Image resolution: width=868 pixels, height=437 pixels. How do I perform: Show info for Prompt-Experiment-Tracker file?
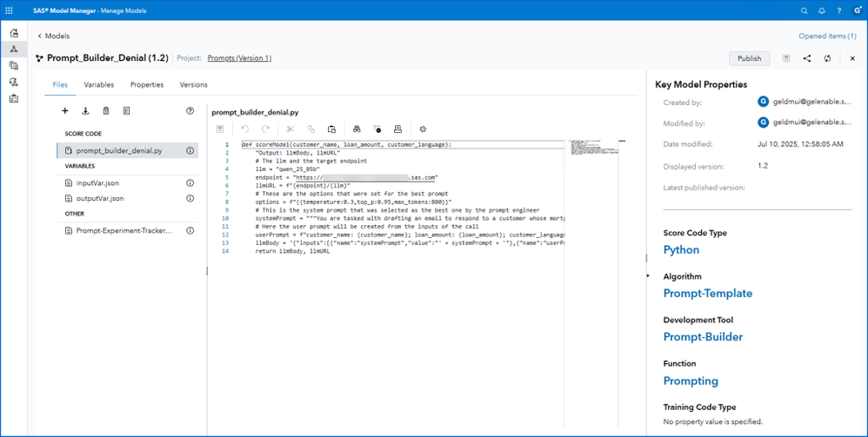coord(190,231)
